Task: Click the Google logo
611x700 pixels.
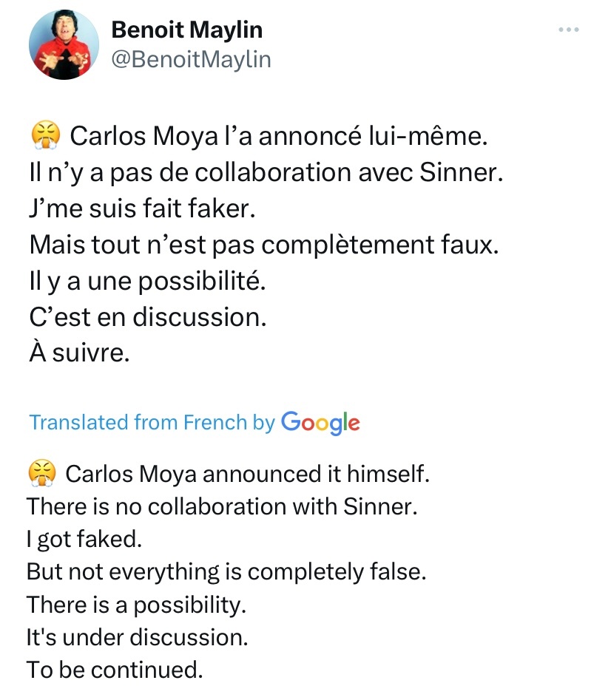Action: (320, 422)
